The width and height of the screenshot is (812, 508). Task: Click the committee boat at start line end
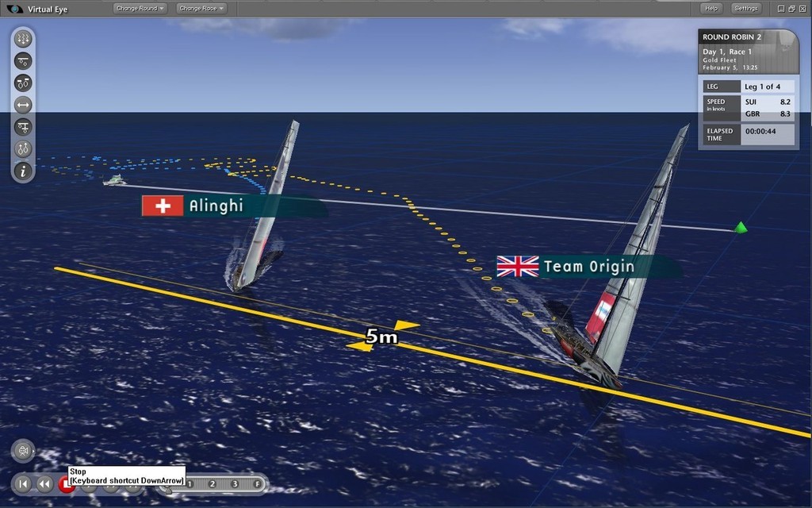[114, 180]
